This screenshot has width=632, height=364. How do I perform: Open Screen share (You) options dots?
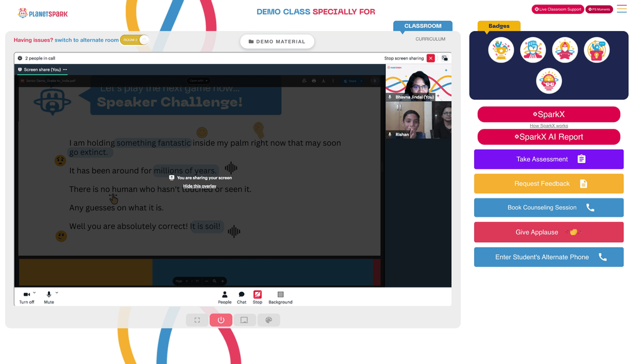[x=65, y=70]
